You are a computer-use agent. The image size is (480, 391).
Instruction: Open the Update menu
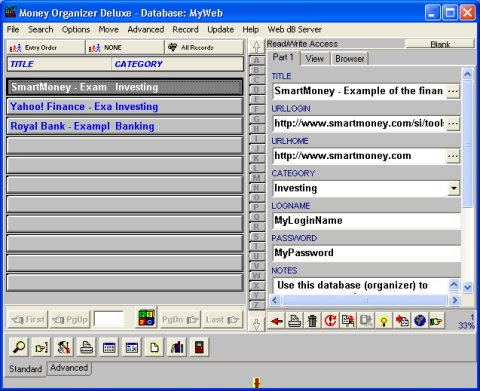[220, 29]
